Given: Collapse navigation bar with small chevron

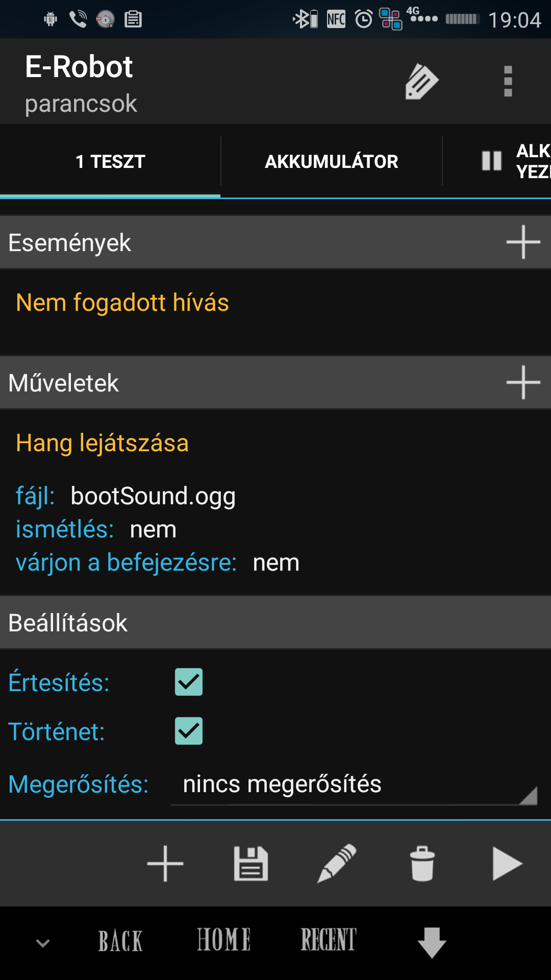Looking at the screenshot, I should (x=43, y=943).
